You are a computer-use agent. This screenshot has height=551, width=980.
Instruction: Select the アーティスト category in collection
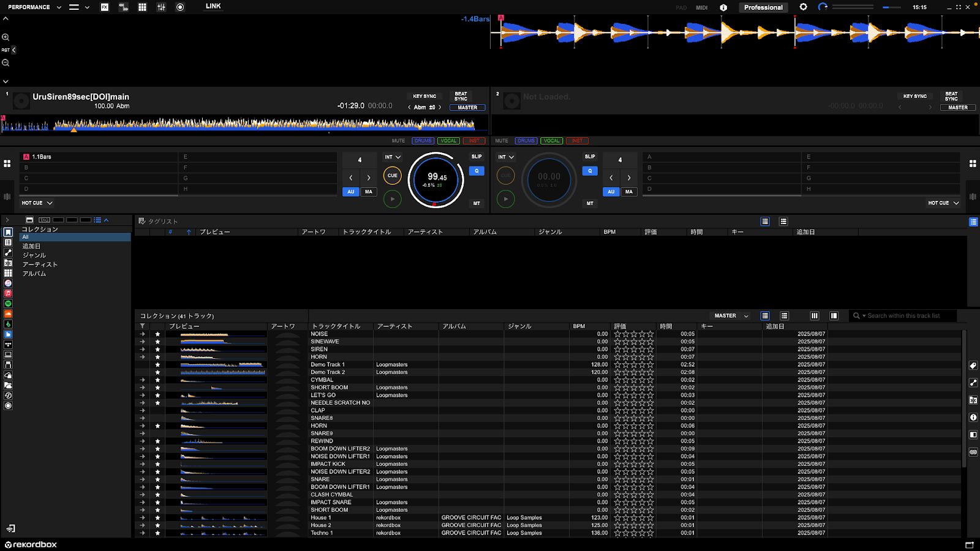pos(40,264)
